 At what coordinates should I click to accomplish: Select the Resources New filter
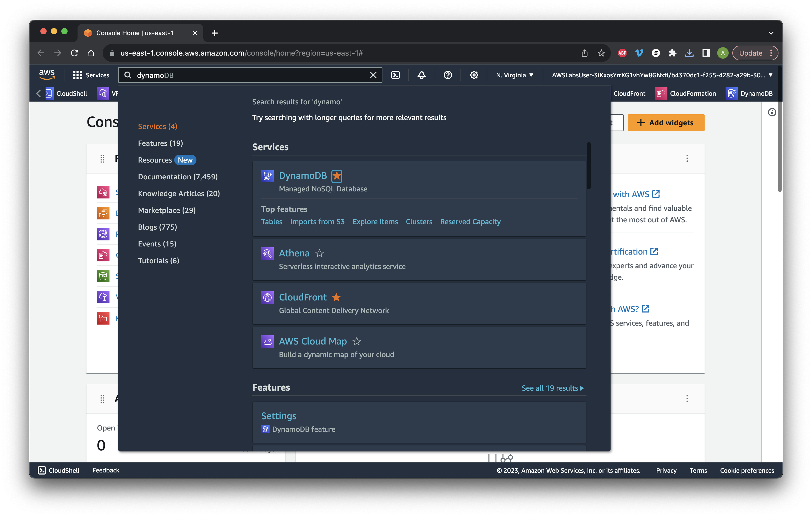pyautogui.click(x=167, y=160)
